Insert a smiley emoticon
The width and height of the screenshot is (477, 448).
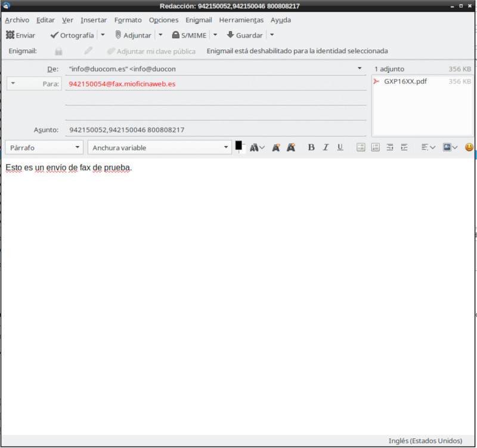(x=469, y=147)
